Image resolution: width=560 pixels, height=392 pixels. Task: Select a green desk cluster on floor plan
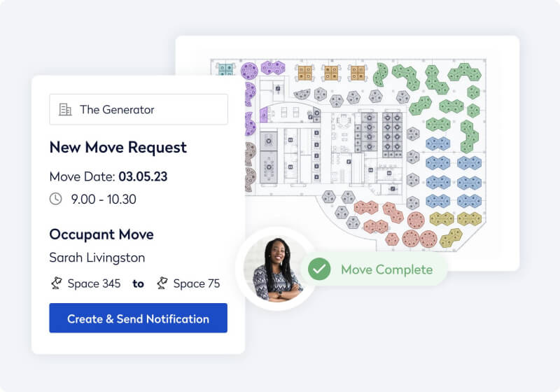point(404,73)
